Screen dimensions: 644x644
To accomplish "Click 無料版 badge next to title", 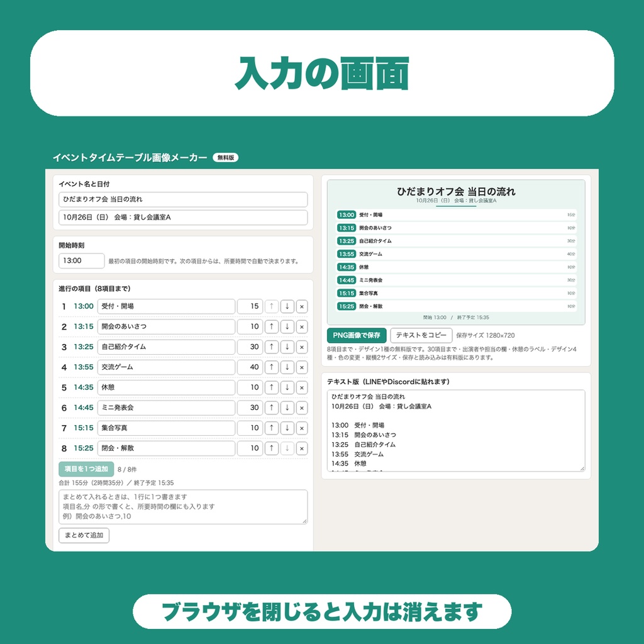I will (226, 158).
